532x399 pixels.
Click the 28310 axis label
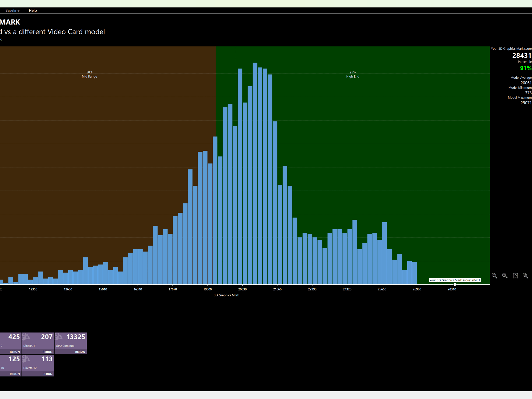click(x=452, y=289)
